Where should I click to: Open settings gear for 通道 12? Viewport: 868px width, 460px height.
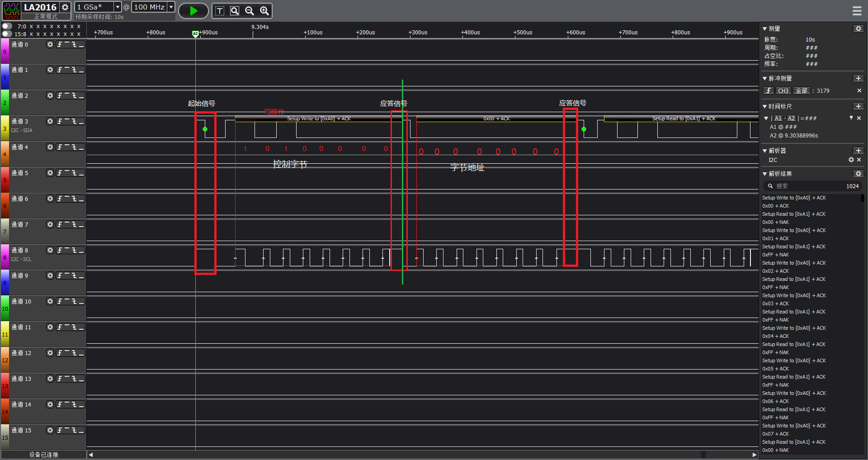(x=50, y=353)
